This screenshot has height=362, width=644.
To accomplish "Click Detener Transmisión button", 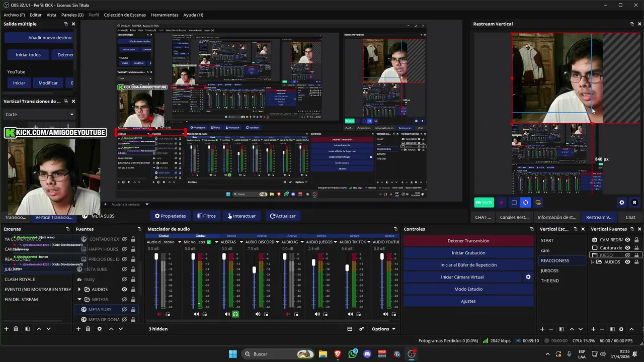I will (x=468, y=241).
